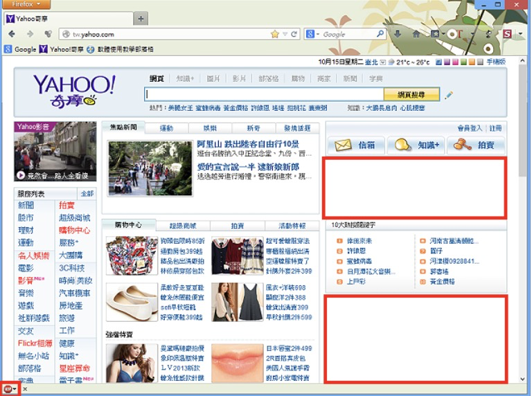
Task: Select the green theme color swatch
Action: tap(463, 62)
